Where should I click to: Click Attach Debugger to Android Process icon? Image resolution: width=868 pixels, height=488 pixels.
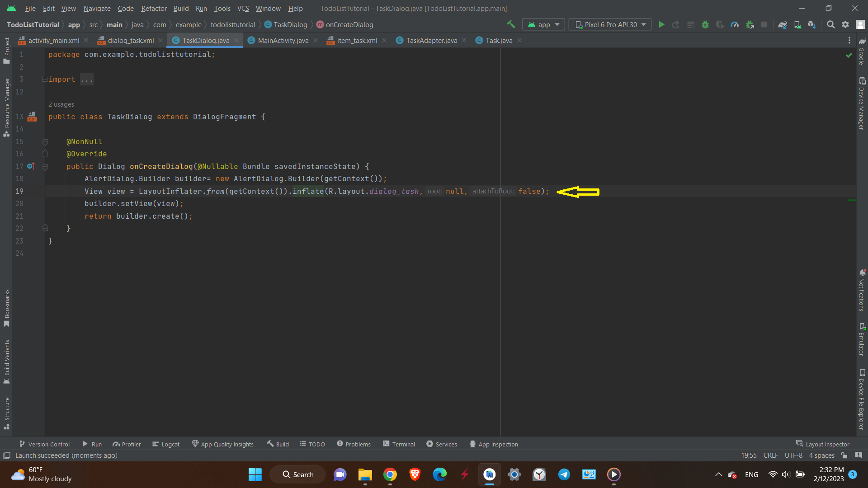[x=750, y=24]
